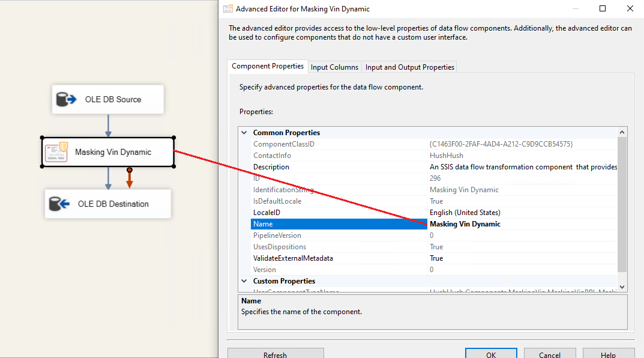Collapse the Custom Properties section
This screenshot has height=358, width=644.
244,281
